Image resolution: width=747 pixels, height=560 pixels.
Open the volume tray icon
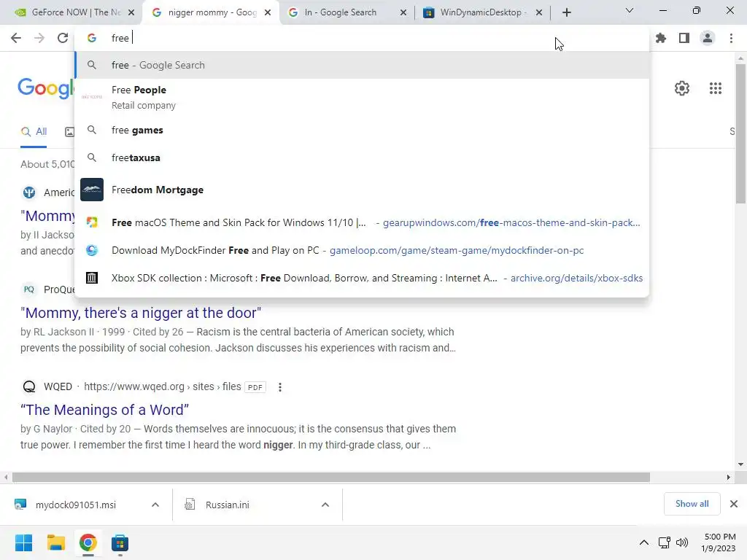click(x=682, y=542)
